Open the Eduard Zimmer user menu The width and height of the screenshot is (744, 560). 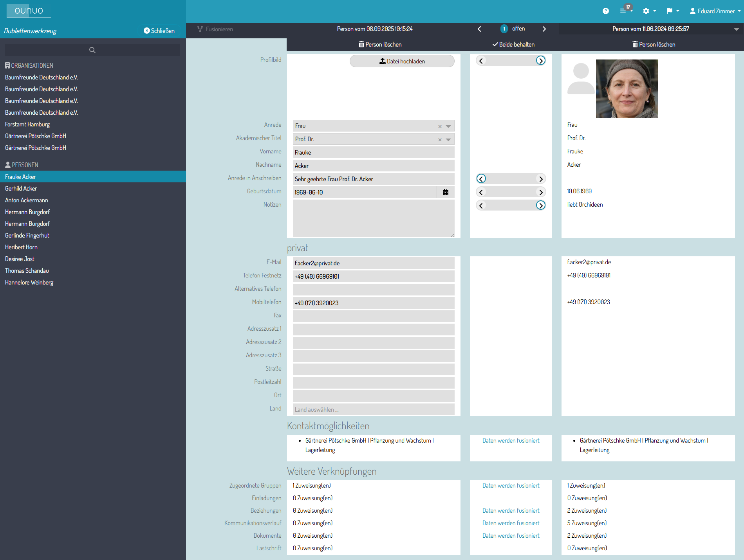pos(715,11)
